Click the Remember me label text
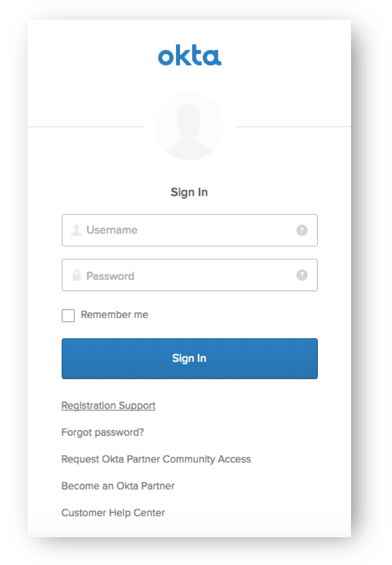The width and height of the screenshot is (392, 565). 115,315
